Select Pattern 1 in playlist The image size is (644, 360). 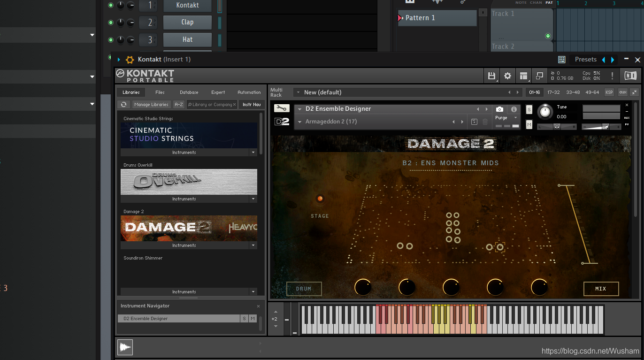(x=437, y=18)
